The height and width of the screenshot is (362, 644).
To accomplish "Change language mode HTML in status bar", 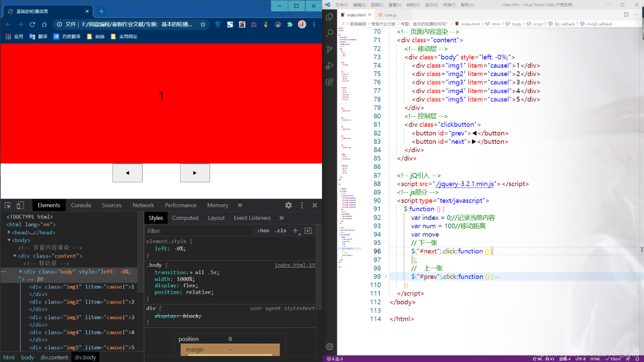I will (x=595, y=359).
